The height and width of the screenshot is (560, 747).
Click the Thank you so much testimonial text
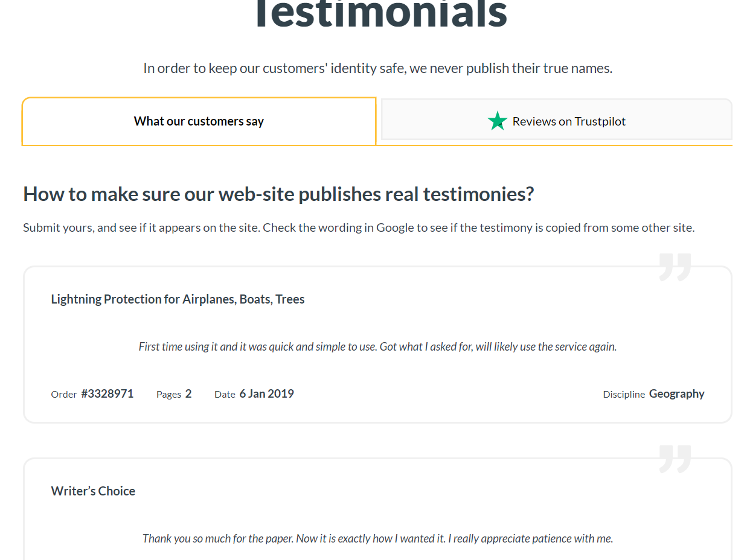click(x=377, y=538)
